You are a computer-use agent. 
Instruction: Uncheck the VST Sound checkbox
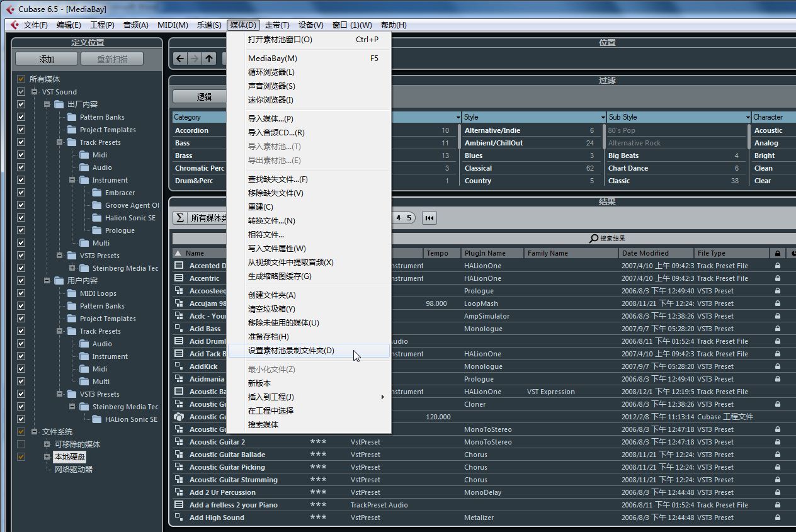coord(21,92)
